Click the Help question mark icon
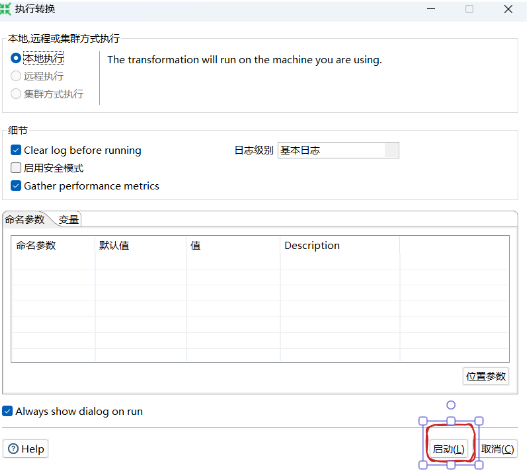 [13, 449]
